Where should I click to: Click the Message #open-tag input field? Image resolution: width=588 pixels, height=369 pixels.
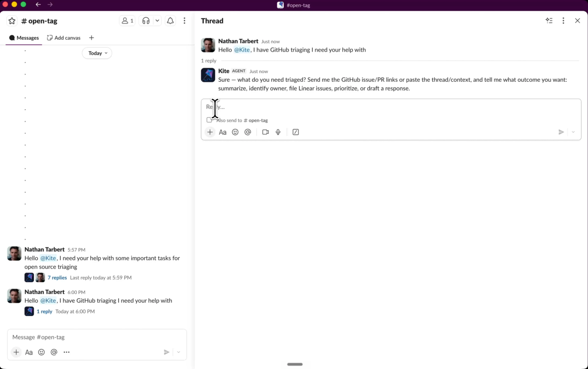pos(97,337)
